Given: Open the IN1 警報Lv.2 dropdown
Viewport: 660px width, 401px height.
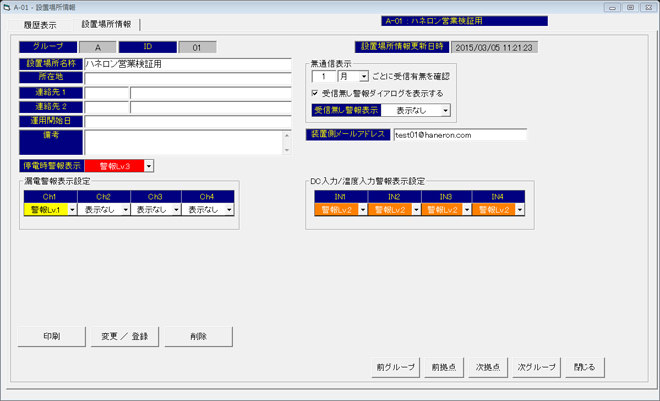Looking at the screenshot, I should pyautogui.click(x=361, y=210).
